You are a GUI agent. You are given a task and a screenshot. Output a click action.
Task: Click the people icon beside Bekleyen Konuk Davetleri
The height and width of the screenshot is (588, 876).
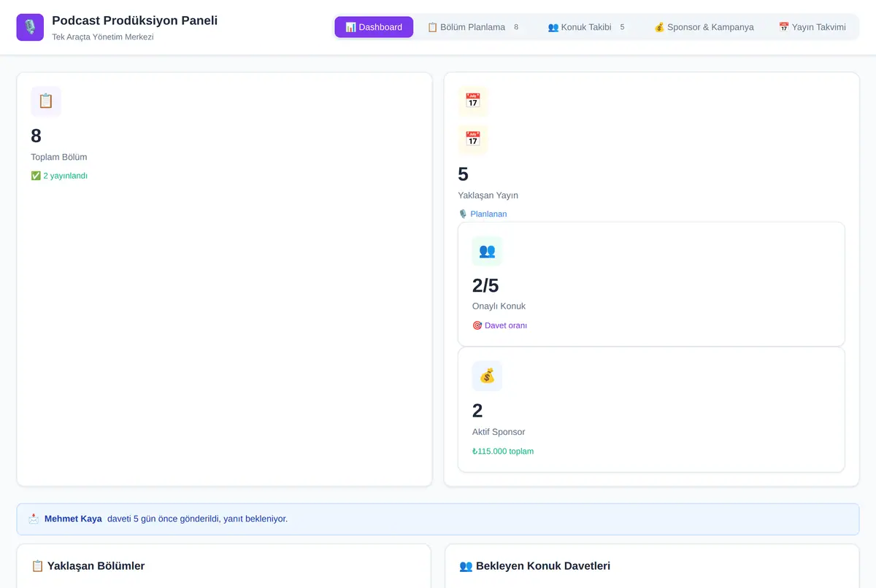pos(466,566)
